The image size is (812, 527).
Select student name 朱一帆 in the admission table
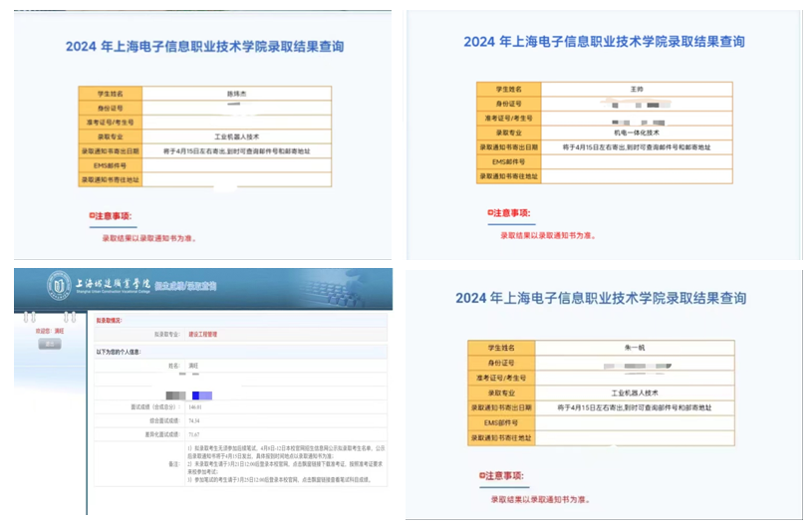coord(635,348)
